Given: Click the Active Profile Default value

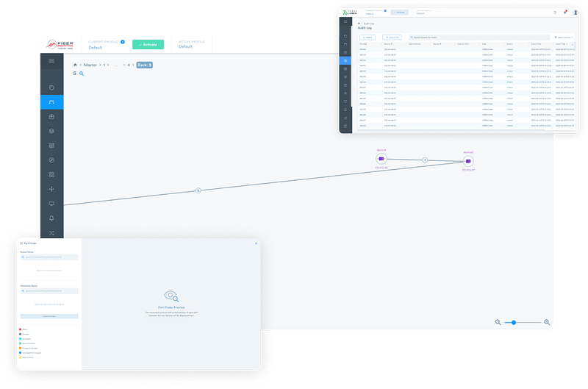Looking at the screenshot, I should [x=186, y=46].
